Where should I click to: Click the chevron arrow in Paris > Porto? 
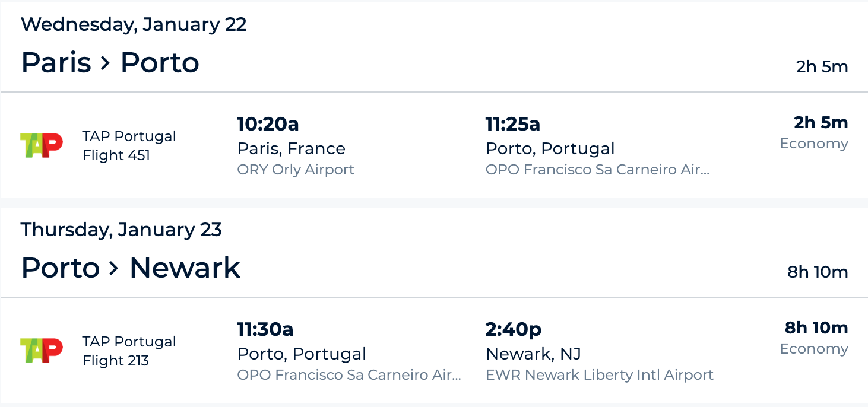106,63
